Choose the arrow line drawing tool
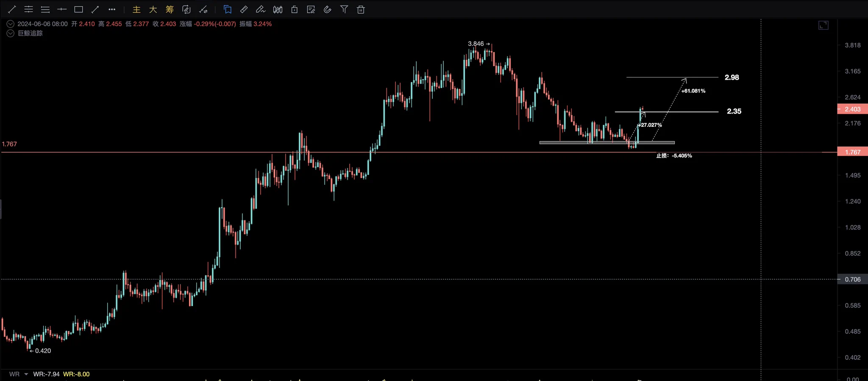 pyautogui.click(x=95, y=9)
